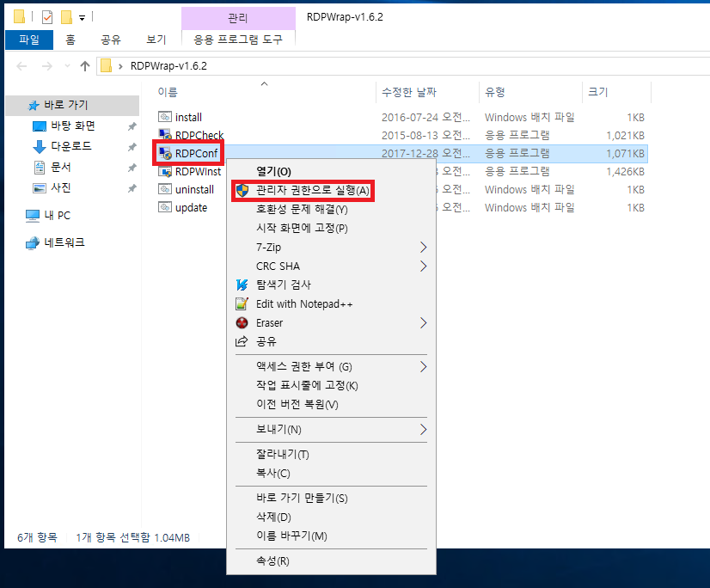Open the quick access toolbar dropdown arrow
710x588 pixels.
(x=82, y=18)
